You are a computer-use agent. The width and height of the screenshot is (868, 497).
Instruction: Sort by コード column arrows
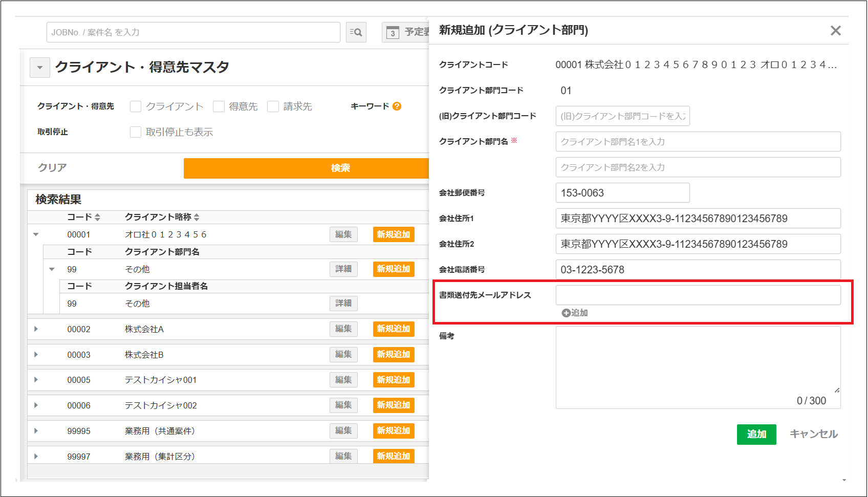pos(97,218)
